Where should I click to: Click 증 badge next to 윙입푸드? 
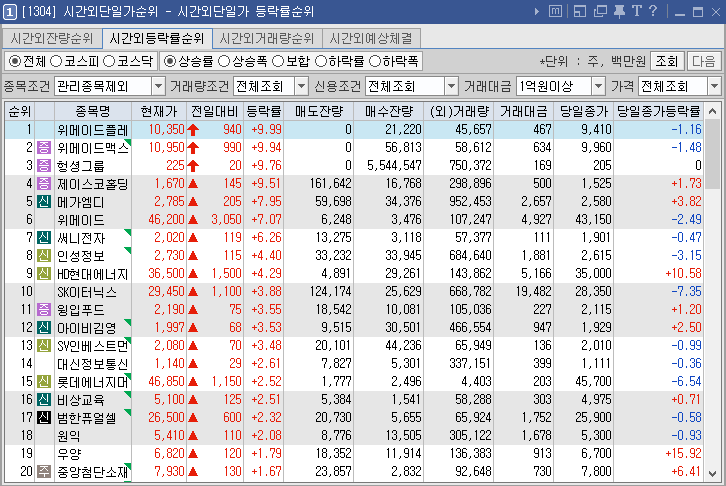44,310
